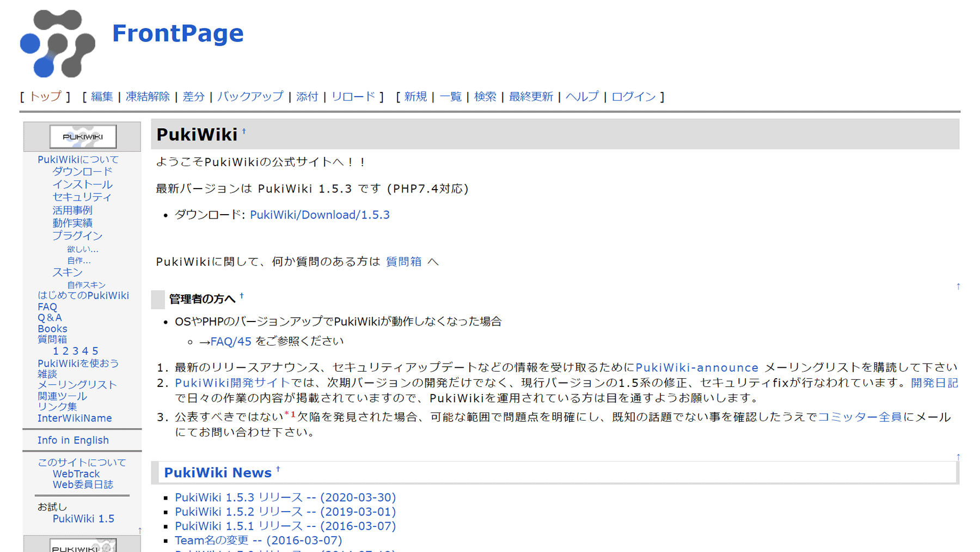Click the PukiWiki logo at top left
The height and width of the screenshot is (552, 980).
coord(57,44)
